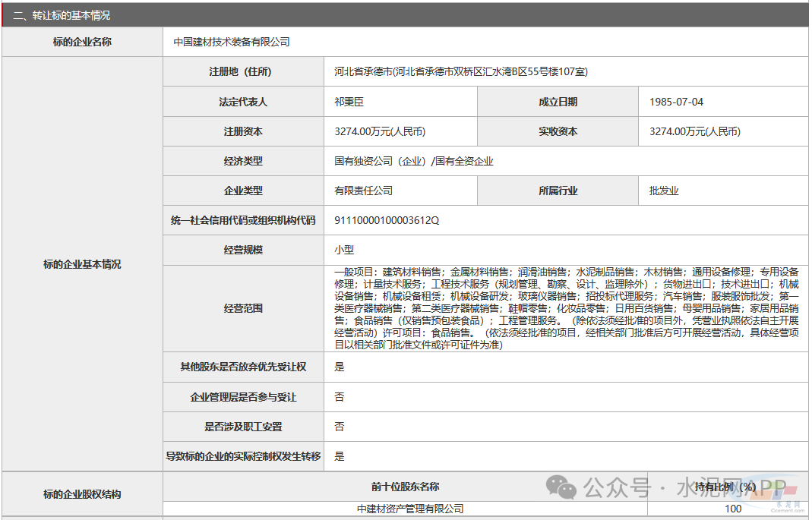Select company name 中国建材技术装备有限公司
The height and width of the screenshot is (520, 812).
[x=232, y=43]
